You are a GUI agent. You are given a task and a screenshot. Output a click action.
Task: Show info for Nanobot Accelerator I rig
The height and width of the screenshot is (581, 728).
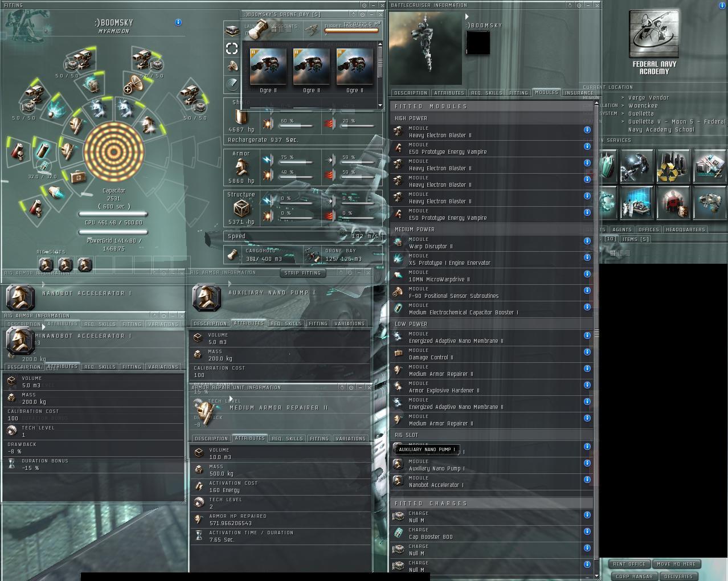click(x=587, y=480)
